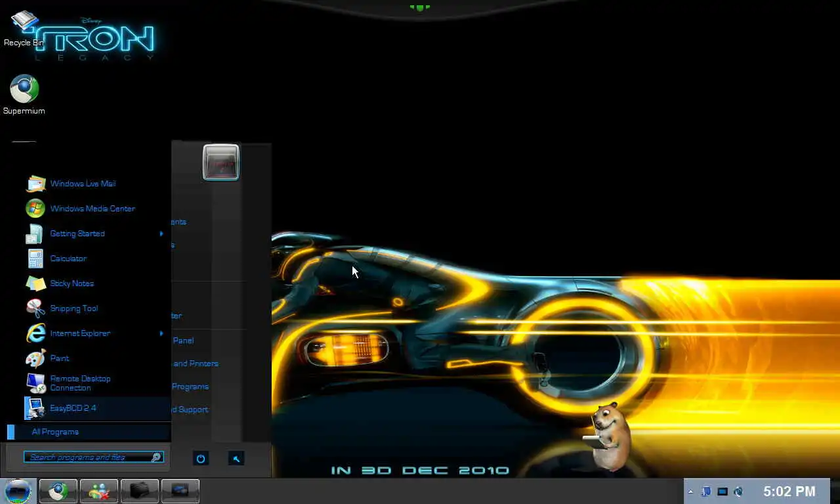Open Help and Support link

pyautogui.click(x=190, y=409)
